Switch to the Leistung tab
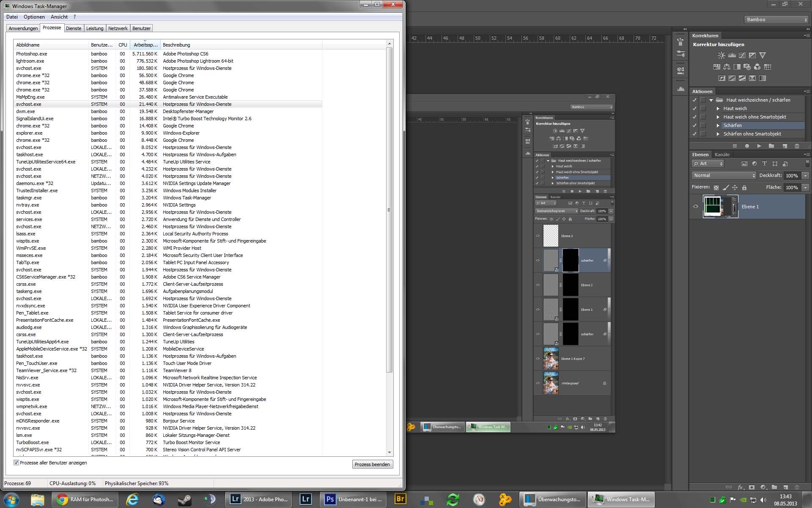 point(94,28)
